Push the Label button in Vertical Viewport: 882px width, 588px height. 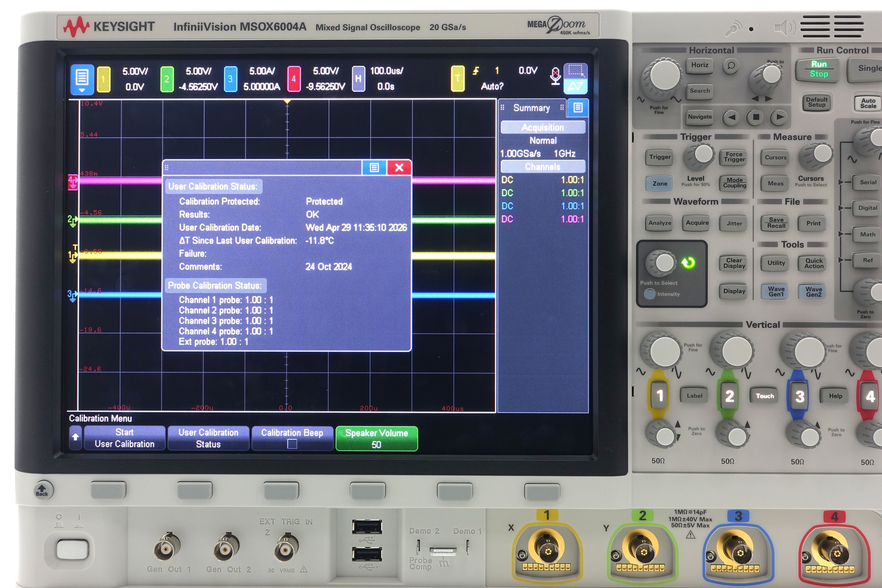click(694, 396)
